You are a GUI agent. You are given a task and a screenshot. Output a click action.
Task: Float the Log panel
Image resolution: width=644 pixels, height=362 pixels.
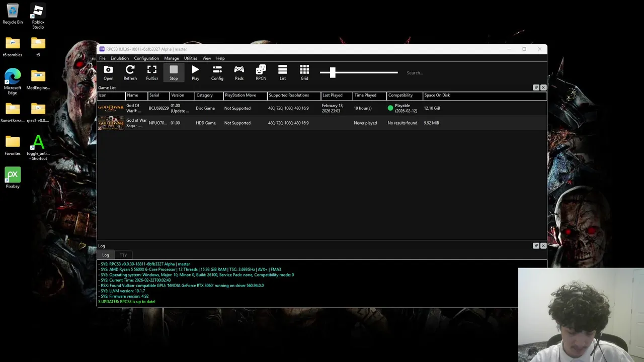[536, 246]
